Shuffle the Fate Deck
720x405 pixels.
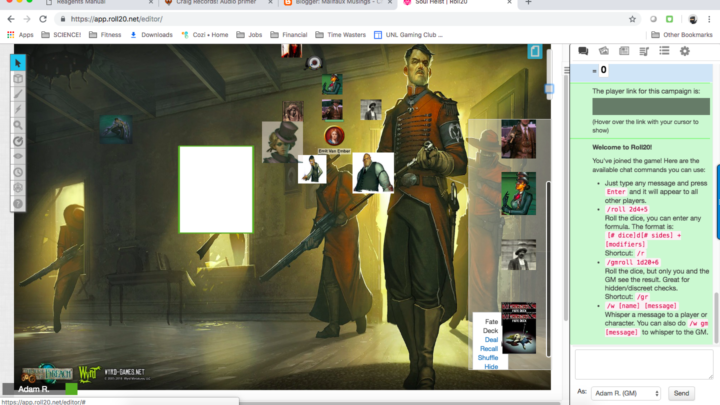pos(488,358)
